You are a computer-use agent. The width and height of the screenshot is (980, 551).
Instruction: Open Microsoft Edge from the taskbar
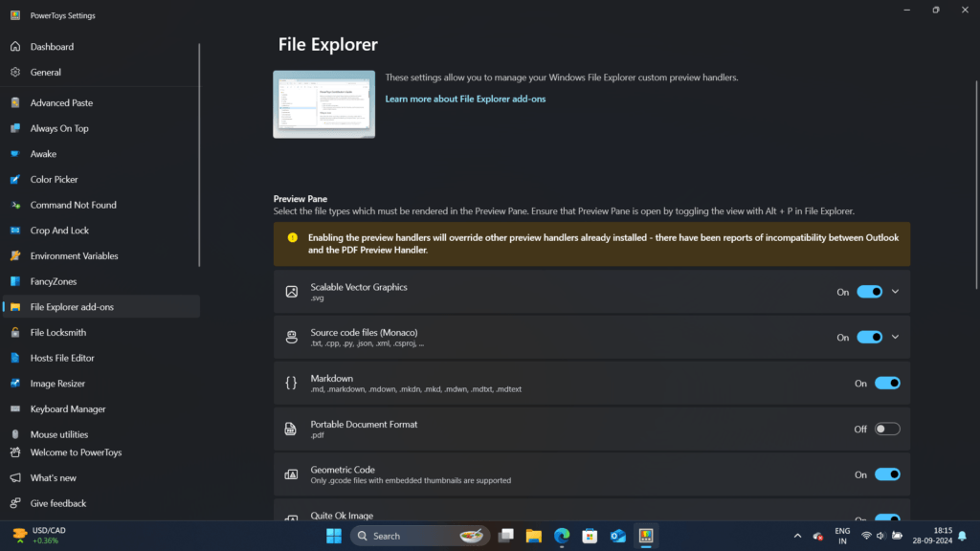tap(562, 536)
